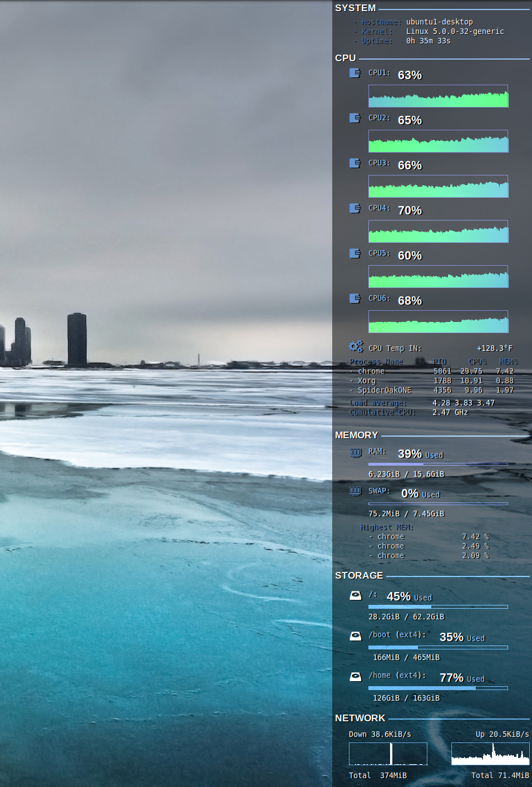Click the network Up speed graph
The image size is (532, 787).
point(490,754)
